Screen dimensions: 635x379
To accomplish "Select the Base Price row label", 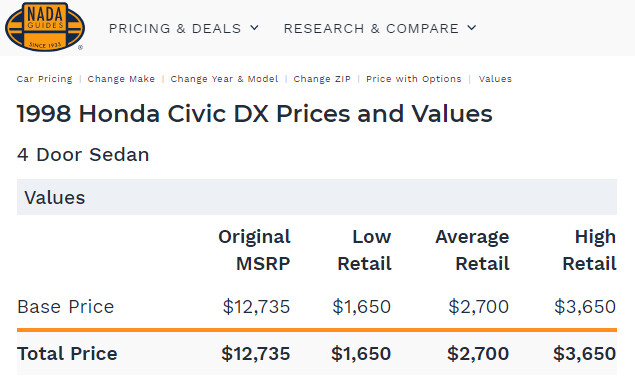I will tap(66, 307).
